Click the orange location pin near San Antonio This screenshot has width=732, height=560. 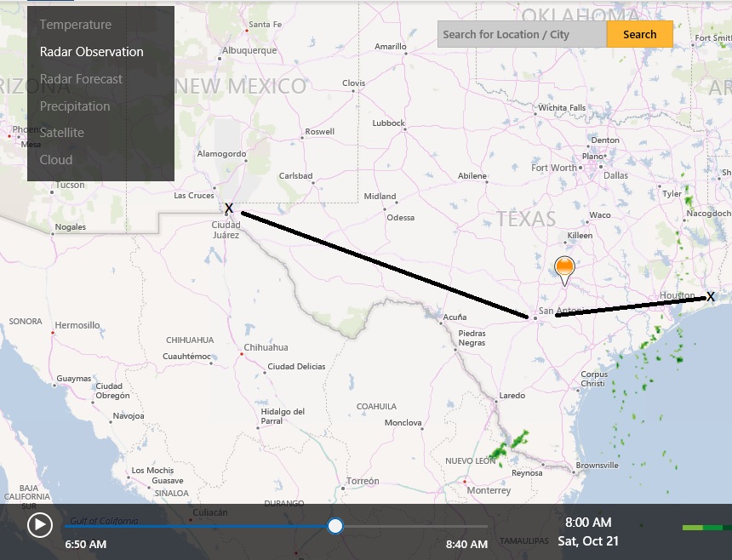tap(564, 270)
